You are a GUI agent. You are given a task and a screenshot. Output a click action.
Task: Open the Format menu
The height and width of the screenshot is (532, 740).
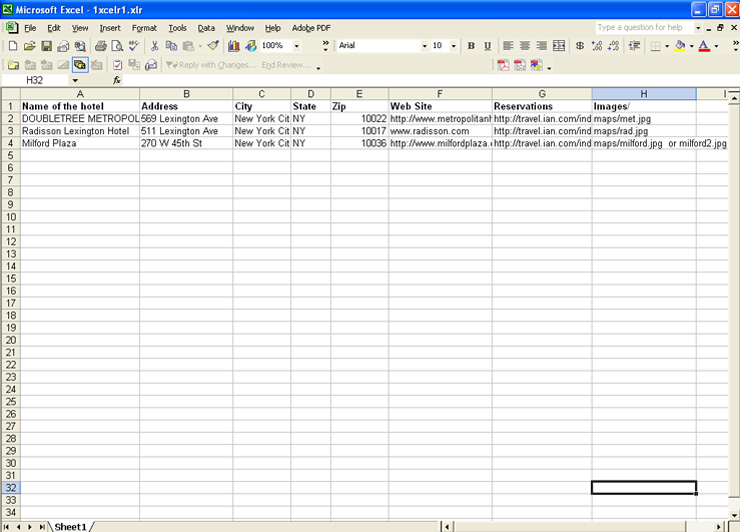click(x=144, y=28)
